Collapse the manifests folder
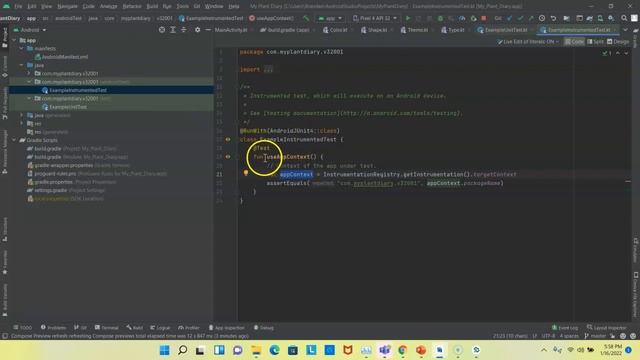This screenshot has height=360, width=640. 22,49
